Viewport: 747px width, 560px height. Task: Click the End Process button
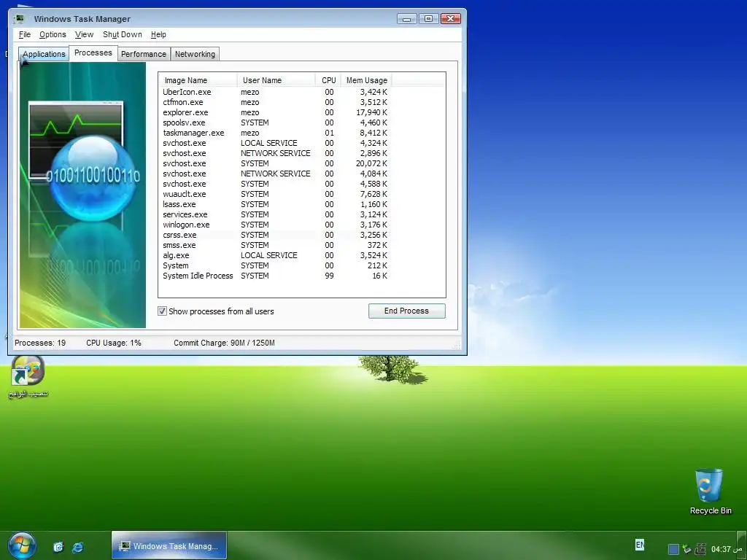tap(407, 311)
